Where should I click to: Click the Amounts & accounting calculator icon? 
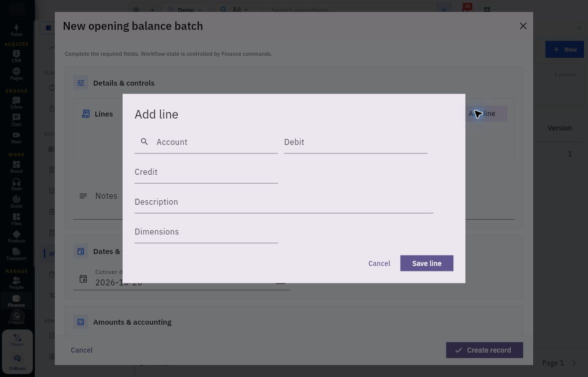pos(81,322)
